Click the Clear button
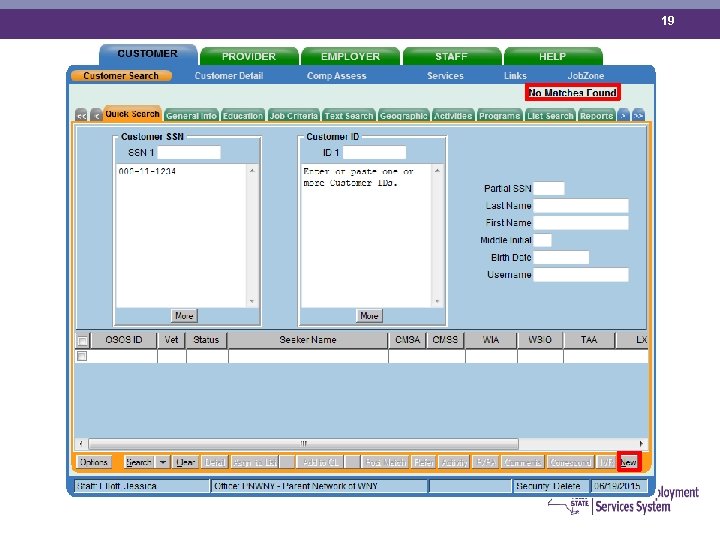Image resolution: width=720 pixels, height=540 pixels. pos(186,462)
